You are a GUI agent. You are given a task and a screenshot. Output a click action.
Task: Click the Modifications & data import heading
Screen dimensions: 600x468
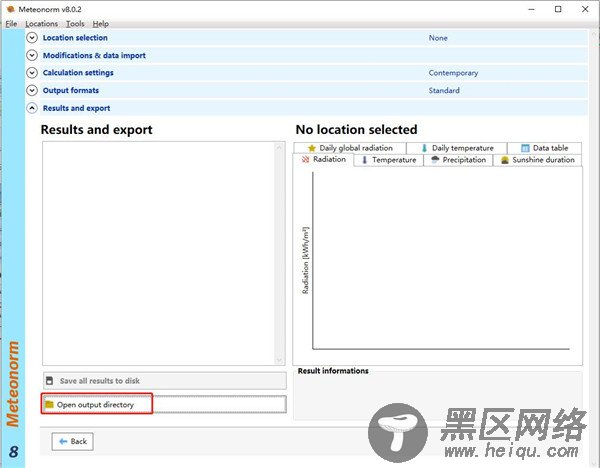pos(94,55)
